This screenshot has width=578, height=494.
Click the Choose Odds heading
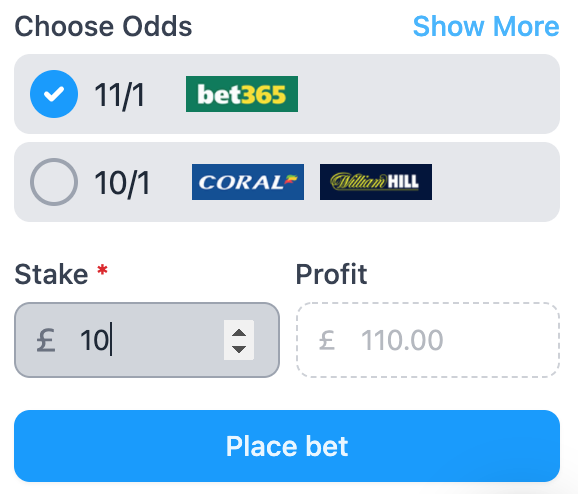click(x=103, y=27)
